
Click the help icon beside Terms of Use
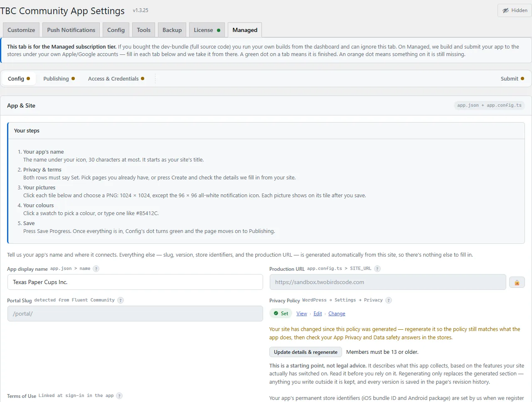click(119, 396)
